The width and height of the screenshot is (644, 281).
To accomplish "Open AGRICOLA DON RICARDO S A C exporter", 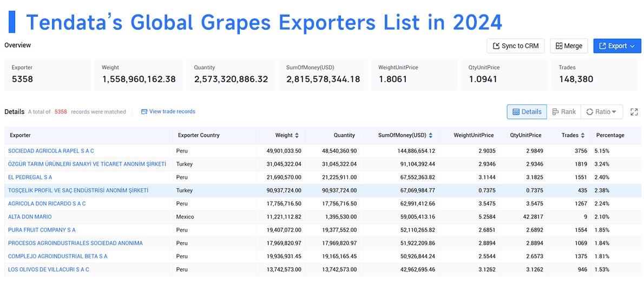I will pyautogui.click(x=47, y=204).
